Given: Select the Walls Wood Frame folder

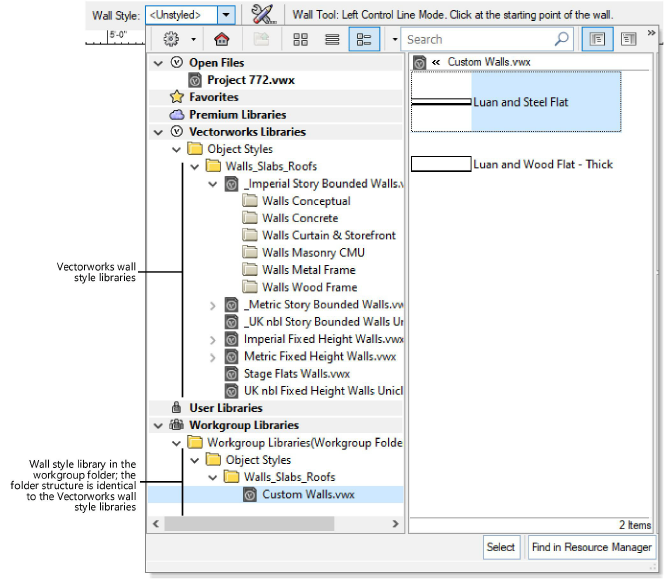Looking at the screenshot, I should (310, 287).
